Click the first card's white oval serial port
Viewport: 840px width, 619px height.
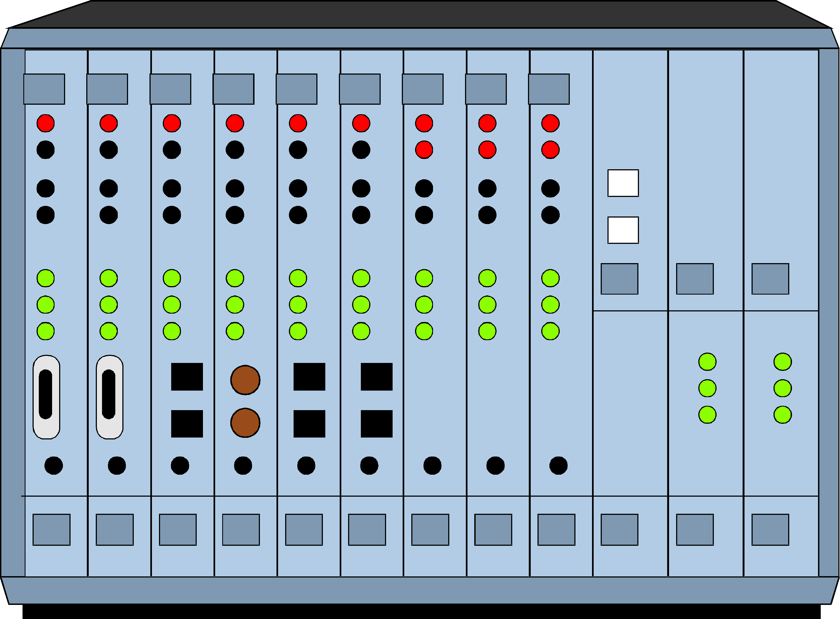point(46,397)
